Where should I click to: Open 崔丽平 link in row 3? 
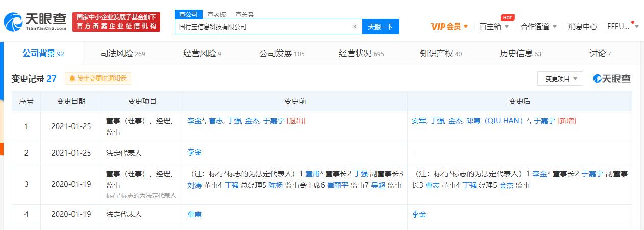tap(338, 185)
